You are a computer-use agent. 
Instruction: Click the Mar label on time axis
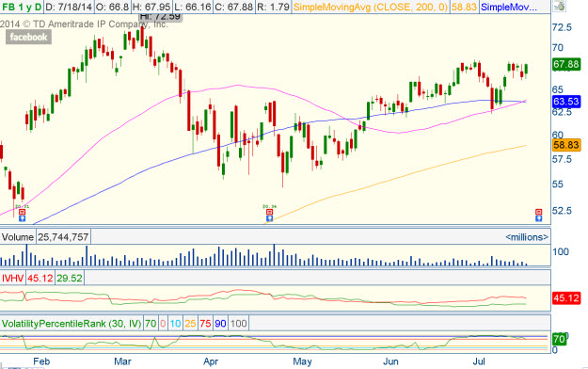point(122,361)
